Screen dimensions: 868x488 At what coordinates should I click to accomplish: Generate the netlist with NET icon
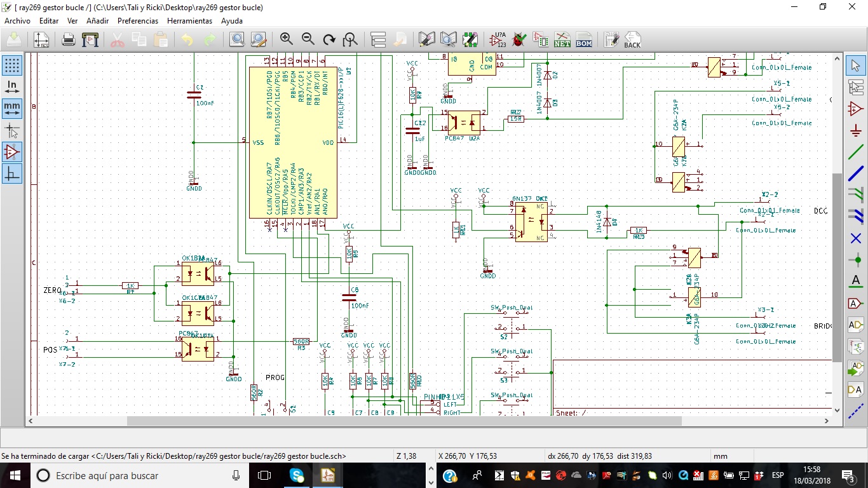(562, 39)
